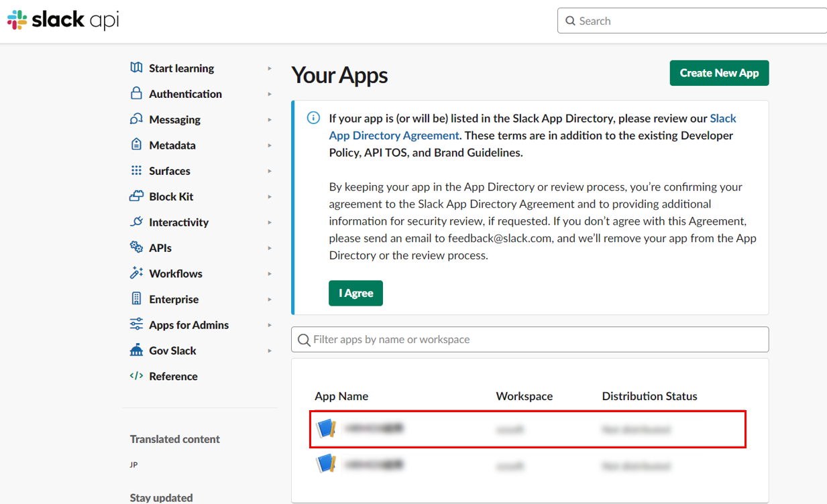Click the Start learning map icon
827x504 pixels.
136,68
